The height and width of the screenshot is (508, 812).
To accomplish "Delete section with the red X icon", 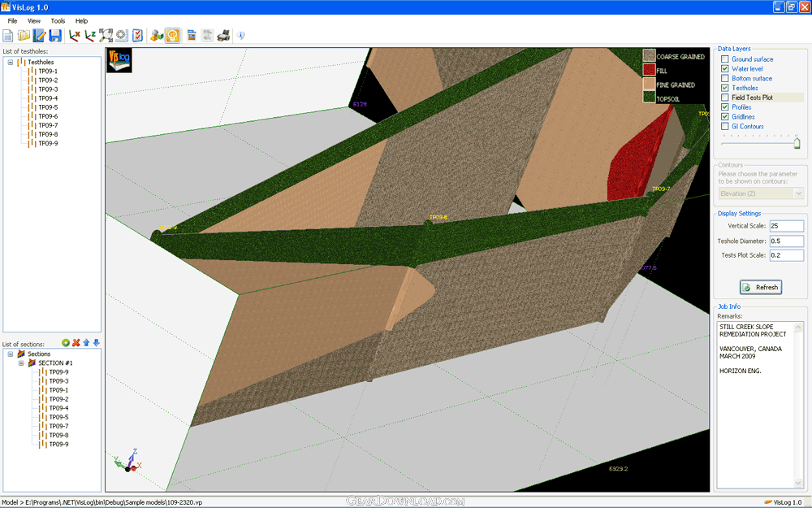I will point(76,343).
